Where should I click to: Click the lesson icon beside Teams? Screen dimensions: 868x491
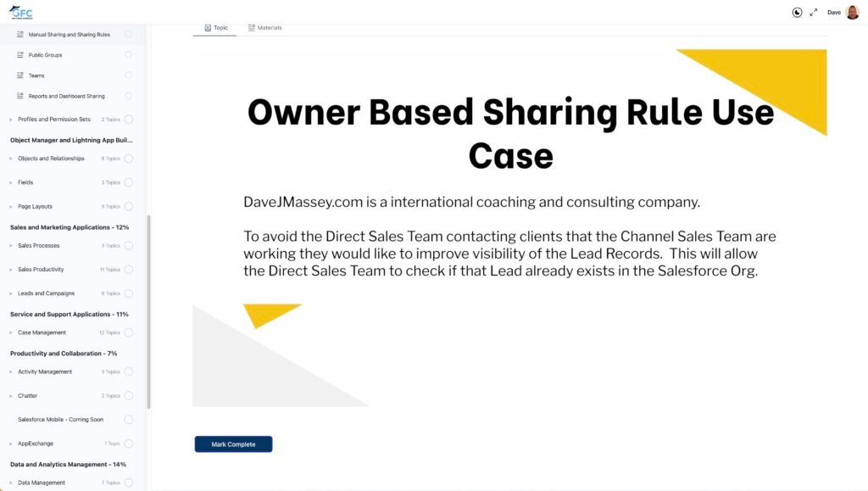pyautogui.click(x=20, y=75)
